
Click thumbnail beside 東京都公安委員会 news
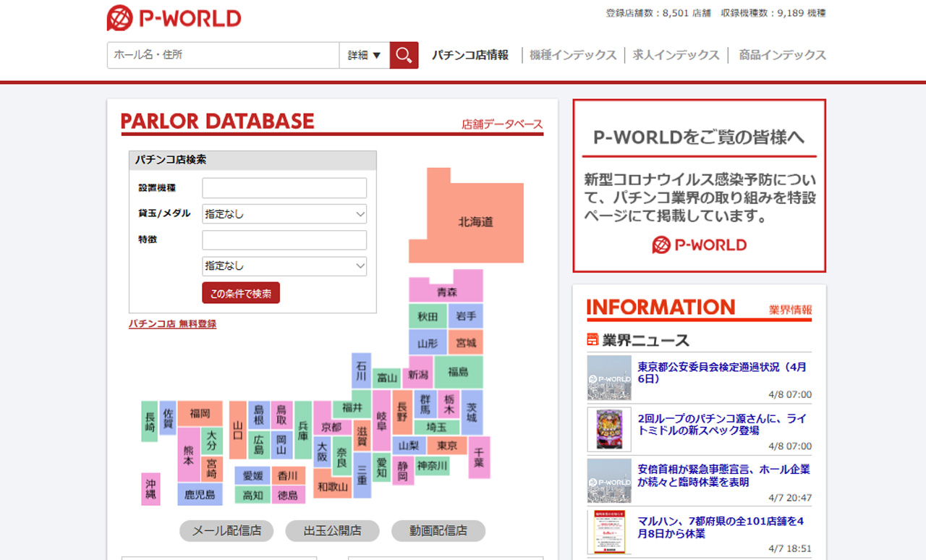[x=609, y=378]
